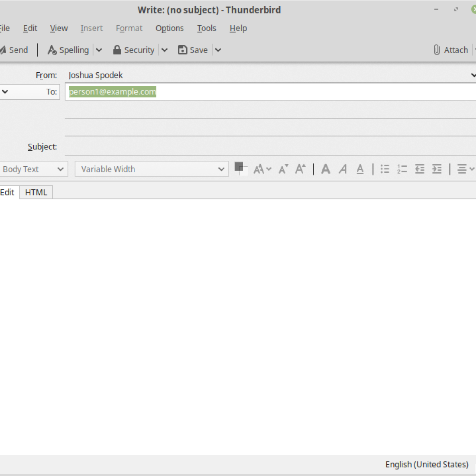Toggle bold formatting

[326, 169]
